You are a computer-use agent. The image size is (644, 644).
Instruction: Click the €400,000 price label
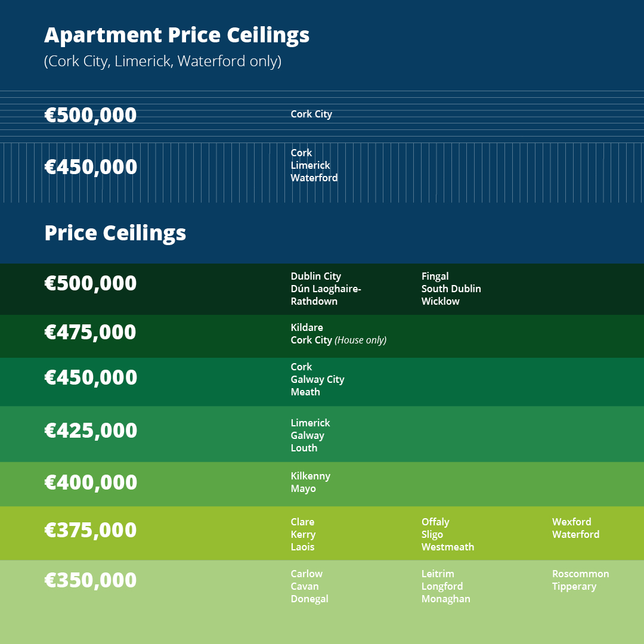[x=91, y=482]
